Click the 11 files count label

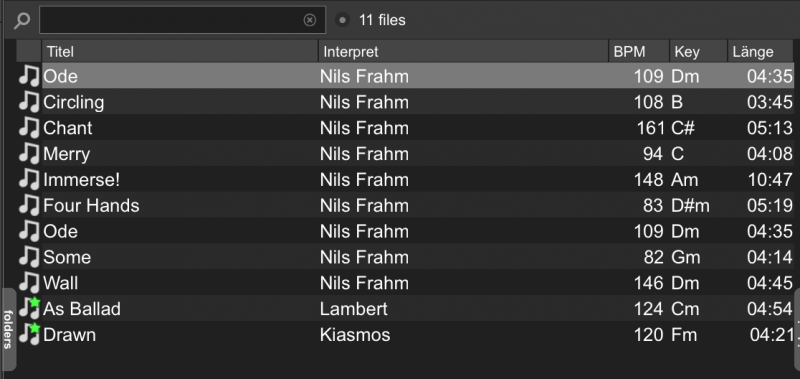[382, 20]
